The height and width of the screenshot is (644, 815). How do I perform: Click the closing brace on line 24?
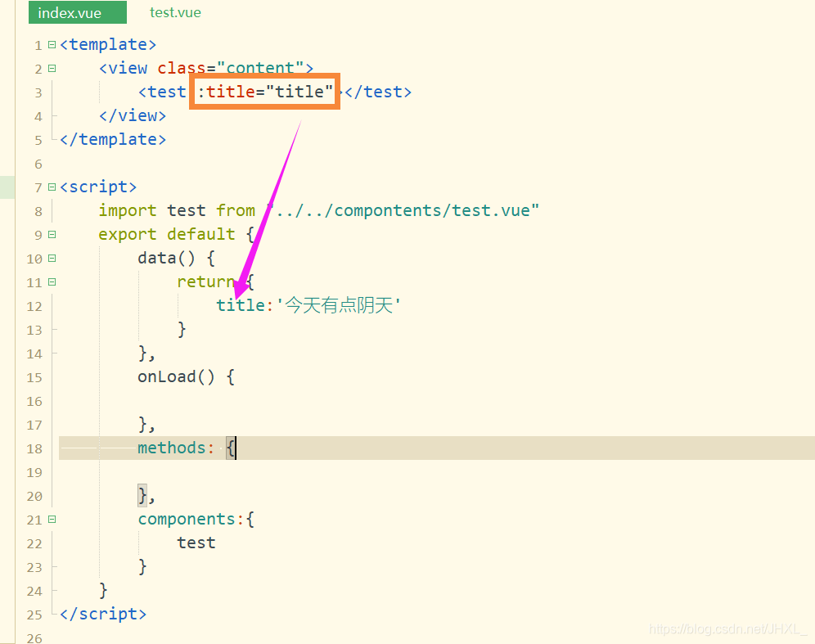click(103, 590)
